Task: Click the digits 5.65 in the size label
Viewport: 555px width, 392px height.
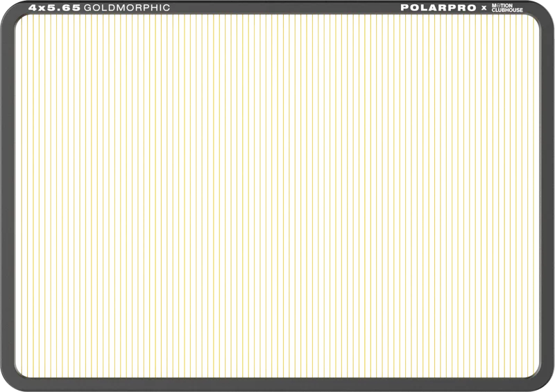Action: tap(64, 8)
